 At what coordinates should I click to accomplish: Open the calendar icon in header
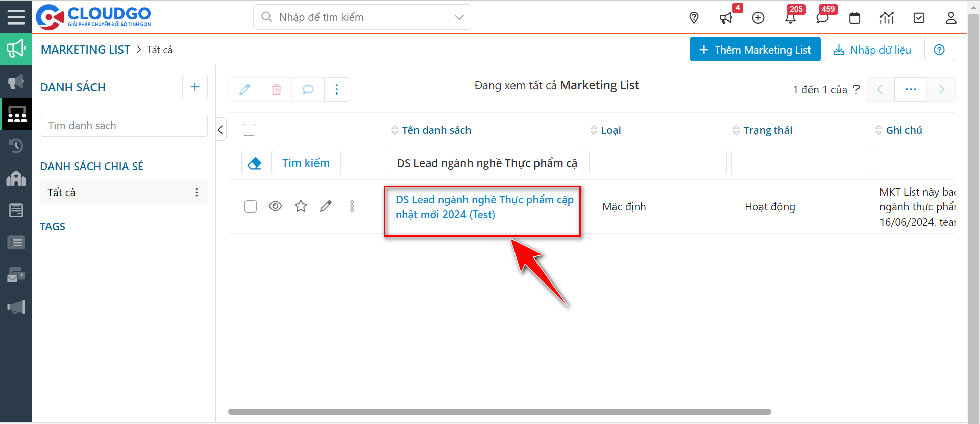(854, 18)
